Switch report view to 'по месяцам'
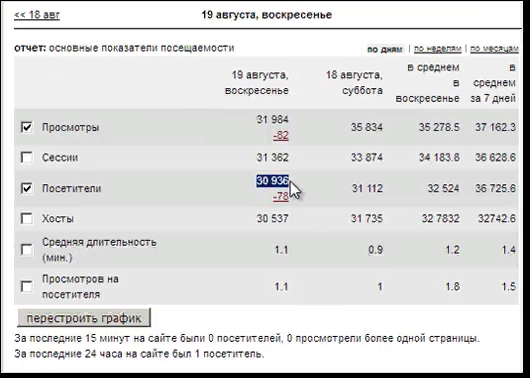The width and height of the screenshot is (530, 378). click(494, 49)
